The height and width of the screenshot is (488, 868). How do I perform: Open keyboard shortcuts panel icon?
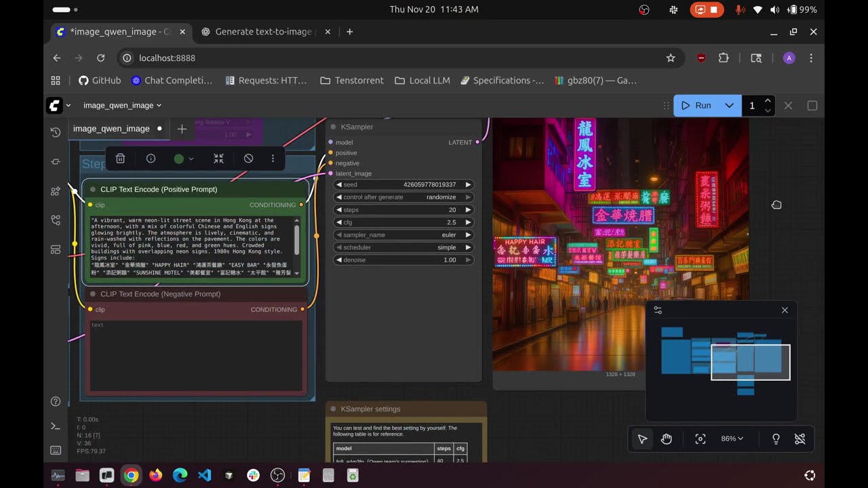coord(56,450)
